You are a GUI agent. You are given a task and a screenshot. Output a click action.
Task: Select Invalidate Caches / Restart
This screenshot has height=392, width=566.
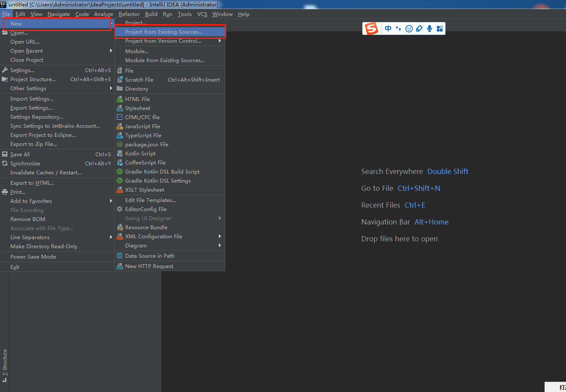click(x=57, y=173)
